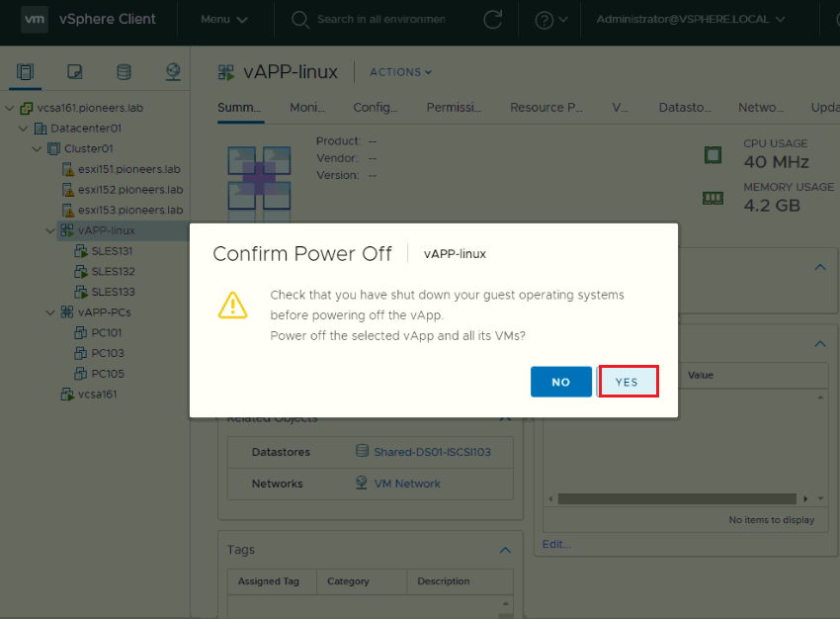Open the Administrator@VSPHERE.LOCAL user dropdown
Screen dimensions: 840x619
pyautogui.click(x=691, y=20)
